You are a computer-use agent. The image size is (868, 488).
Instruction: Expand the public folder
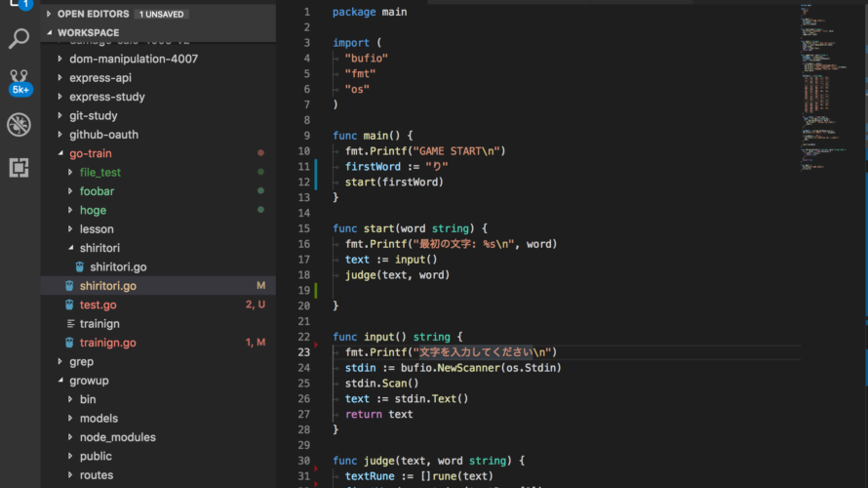[x=70, y=456]
